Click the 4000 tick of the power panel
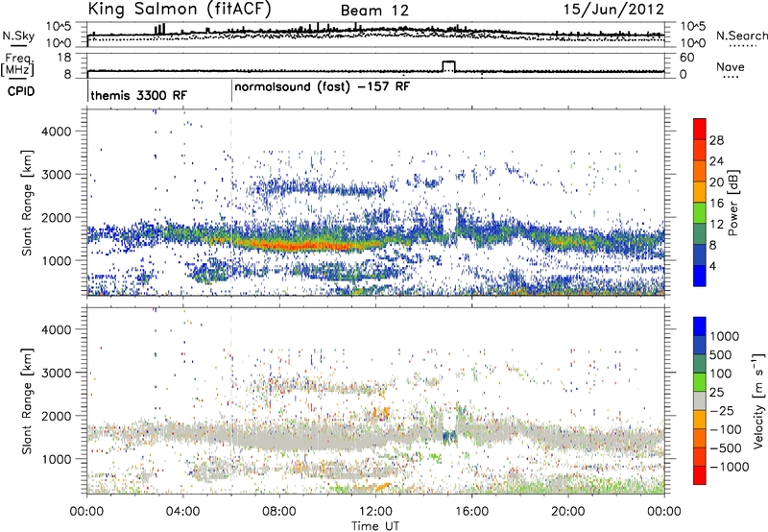 coord(57,132)
